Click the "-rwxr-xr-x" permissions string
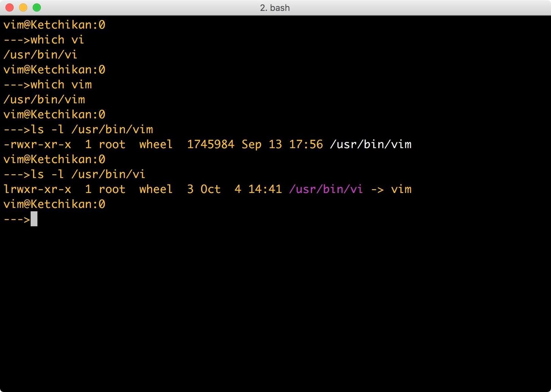Viewport: 551px width, 392px height. [x=37, y=144]
